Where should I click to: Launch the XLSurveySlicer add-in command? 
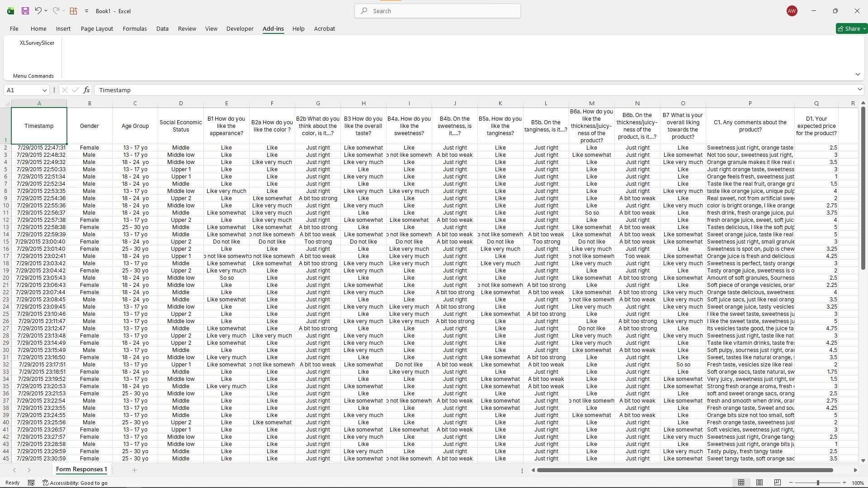pos(37,43)
